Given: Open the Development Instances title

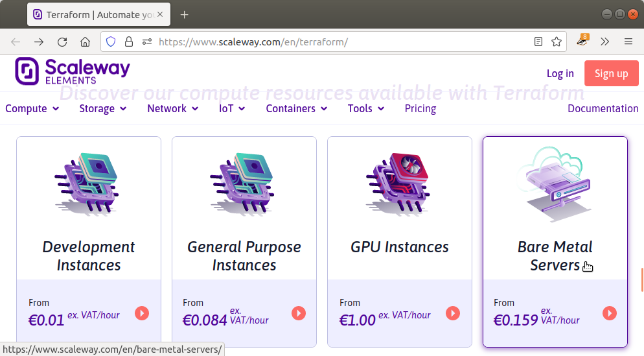Looking at the screenshot, I should (x=89, y=255).
